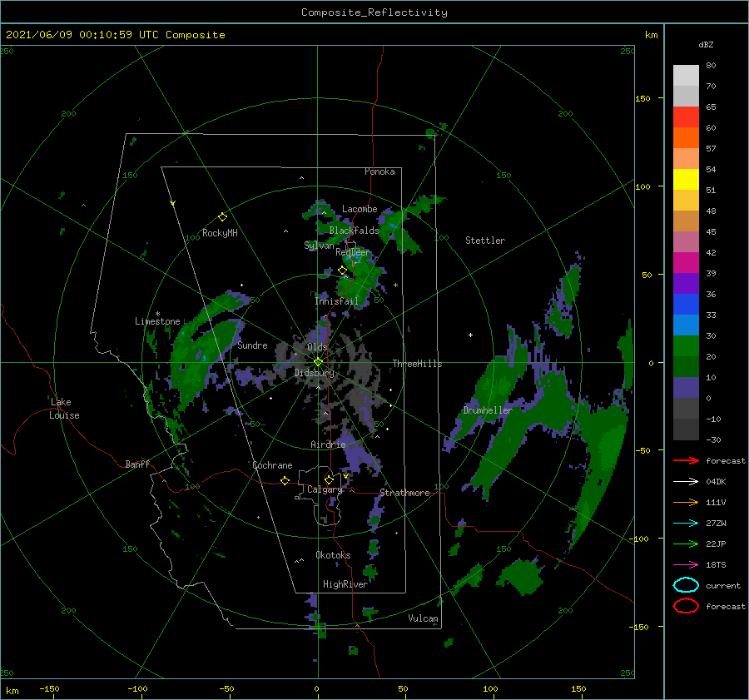This screenshot has width=749, height=700.
Task: Click the white 04DK arrow icon
Action: (686, 482)
